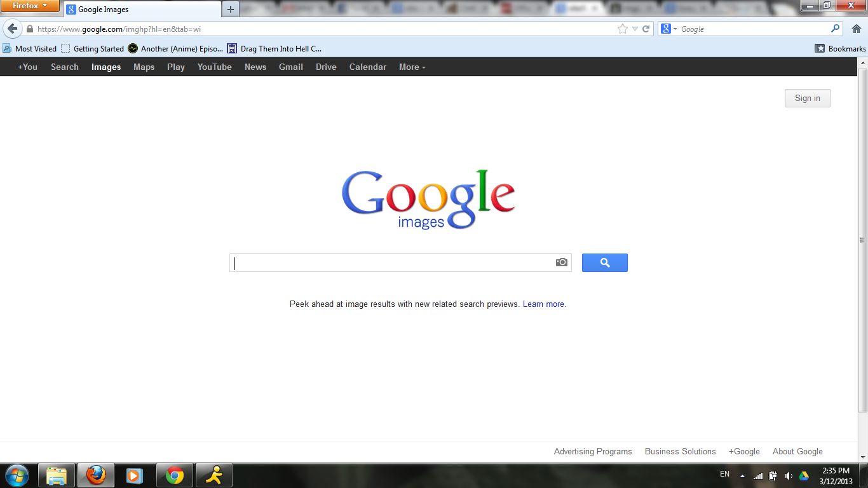Screen dimensions: 868x488
Task: Open News from Google bar
Action: tap(255, 67)
